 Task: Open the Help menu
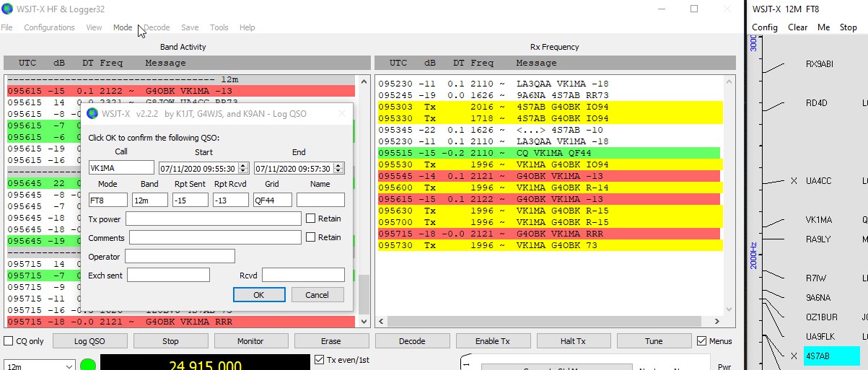[247, 27]
